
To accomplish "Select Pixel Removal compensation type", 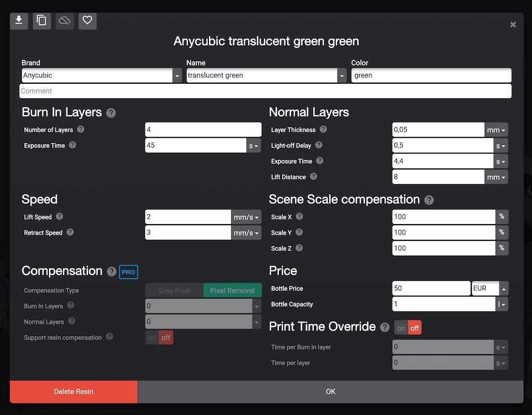I will [232, 290].
